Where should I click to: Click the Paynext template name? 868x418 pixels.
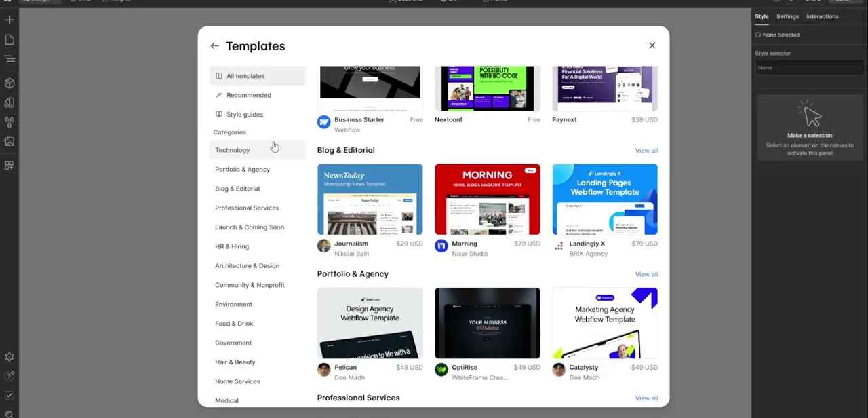click(564, 120)
